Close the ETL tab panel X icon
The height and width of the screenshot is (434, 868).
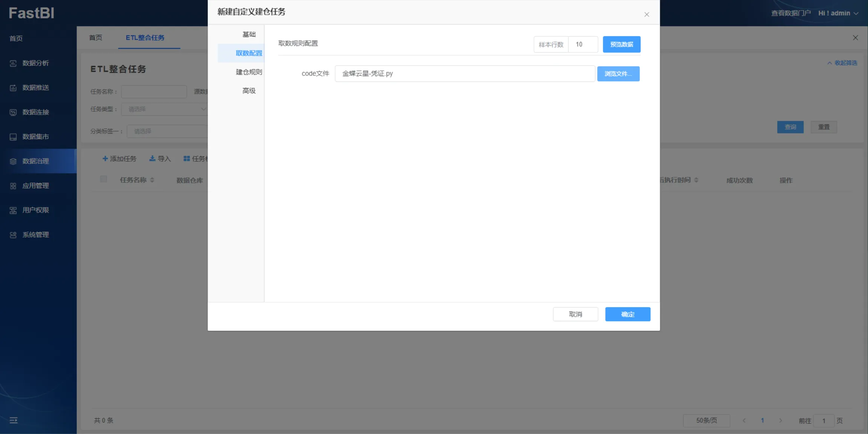click(855, 38)
